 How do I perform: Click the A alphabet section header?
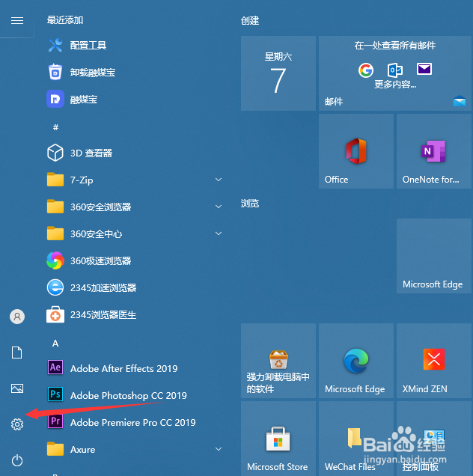click(x=55, y=344)
